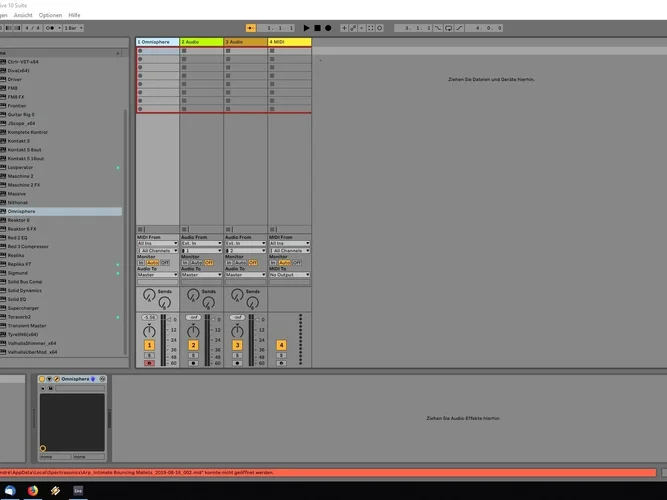Set track 2 Audio monitor to Auto
The height and width of the screenshot is (500, 667).
[x=197, y=263]
